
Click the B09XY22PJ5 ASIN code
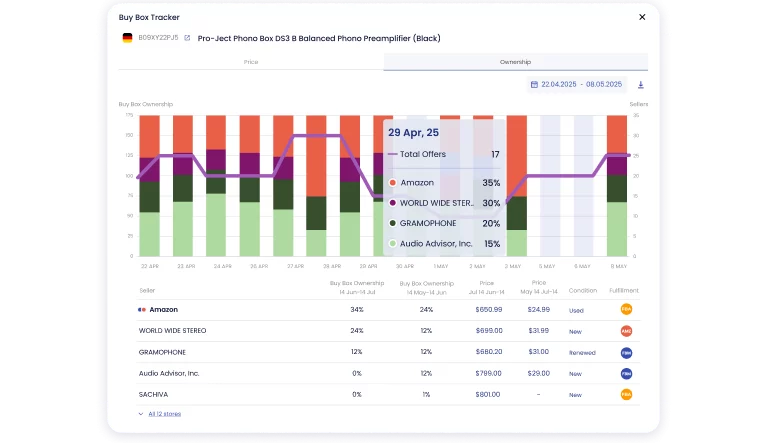pos(158,38)
